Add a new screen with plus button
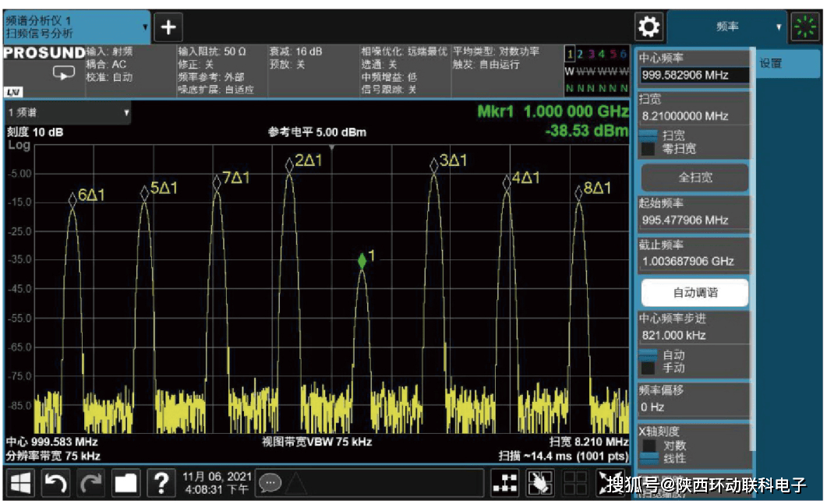Image resolution: width=827 pixels, height=504 pixels. (168, 28)
